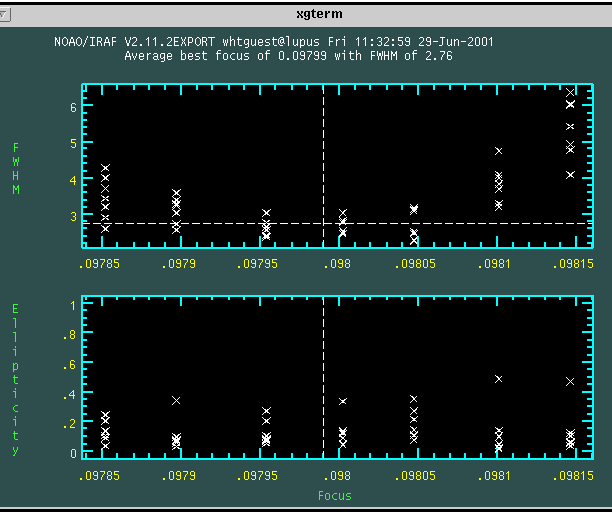Click vertical dashed best-focus line in FWHM plot
Screen dimensions: 612x515
(x=323, y=150)
